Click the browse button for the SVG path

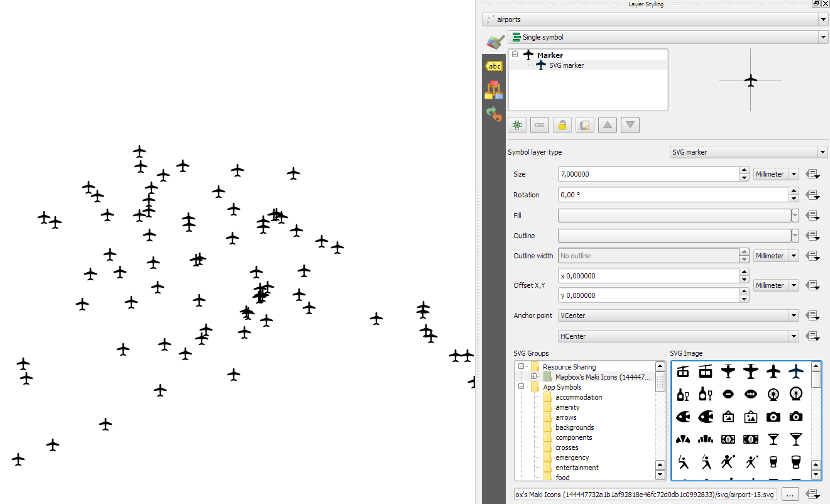point(790,494)
